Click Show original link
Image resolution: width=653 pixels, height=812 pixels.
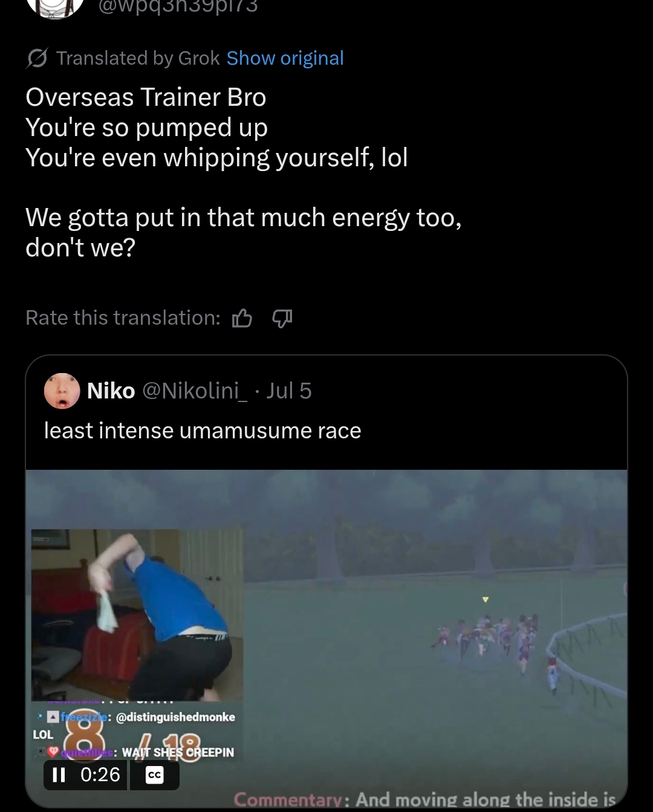click(285, 58)
